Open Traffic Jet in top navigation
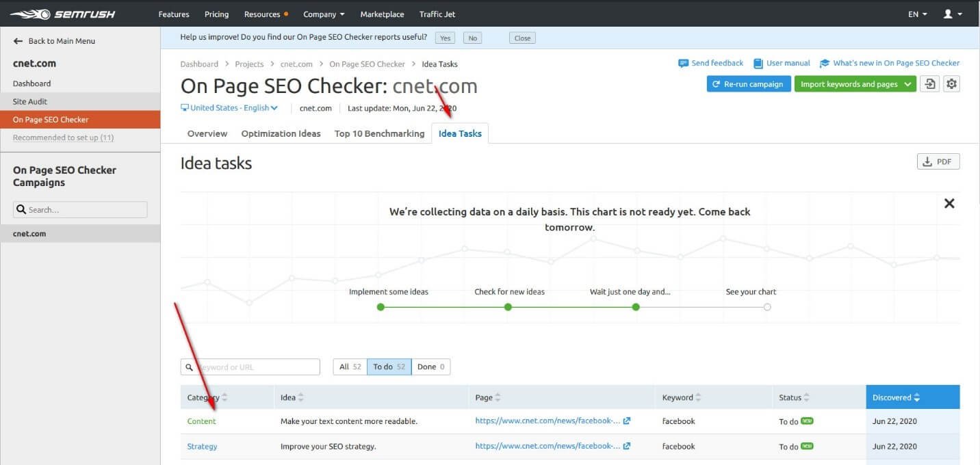This screenshot has height=465, width=980. tap(437, 14)
